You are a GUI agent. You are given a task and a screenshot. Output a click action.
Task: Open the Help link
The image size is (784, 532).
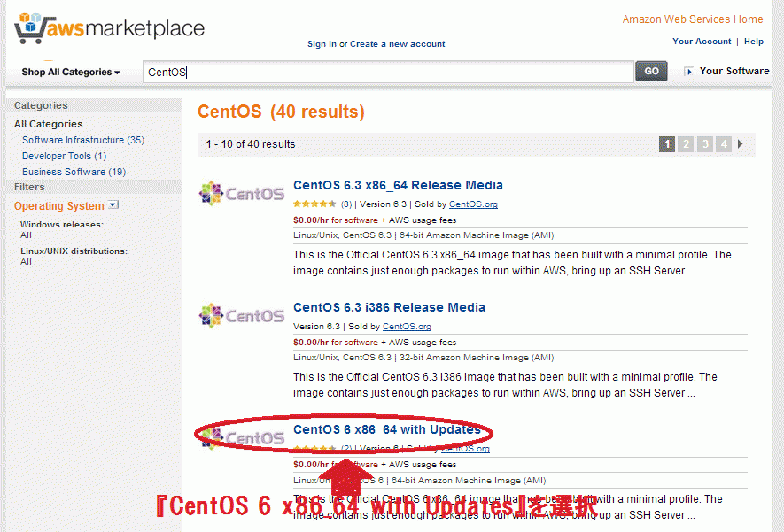pyautogui.click(x=754, y=42)
